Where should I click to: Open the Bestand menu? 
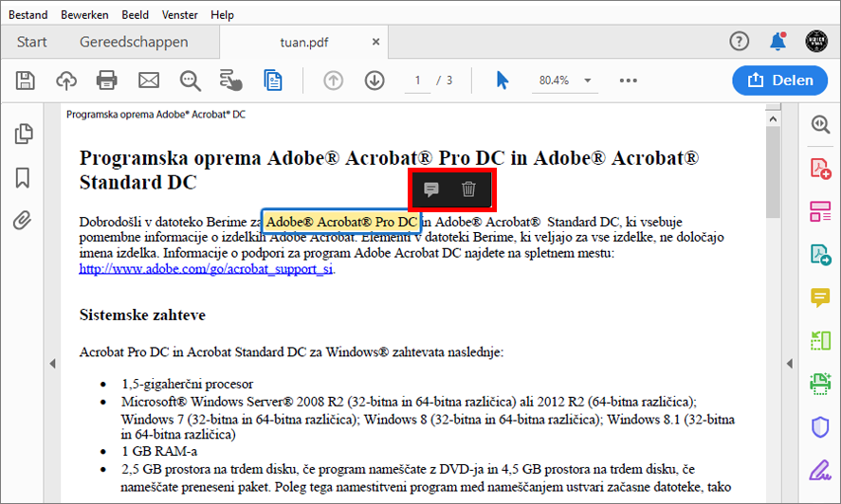click(27, 14)
